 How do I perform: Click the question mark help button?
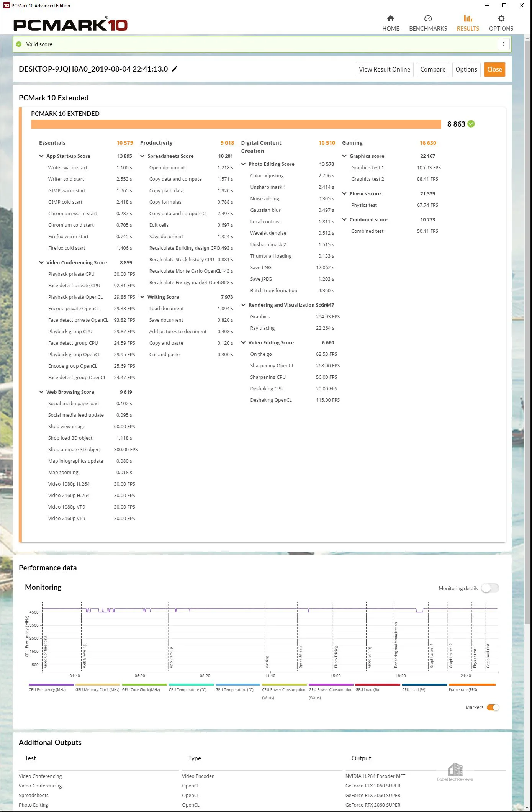pos(504,44)
